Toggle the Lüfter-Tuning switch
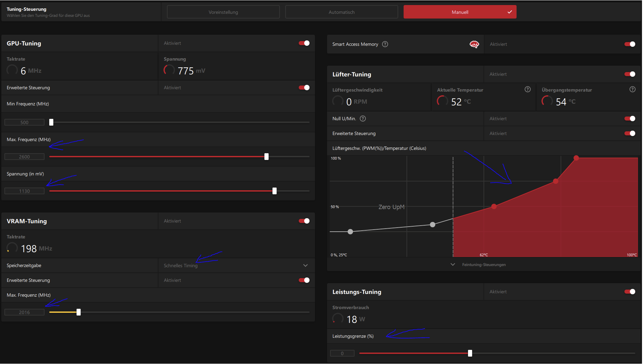This screenshot has height=364, width=643. point(630,74)
